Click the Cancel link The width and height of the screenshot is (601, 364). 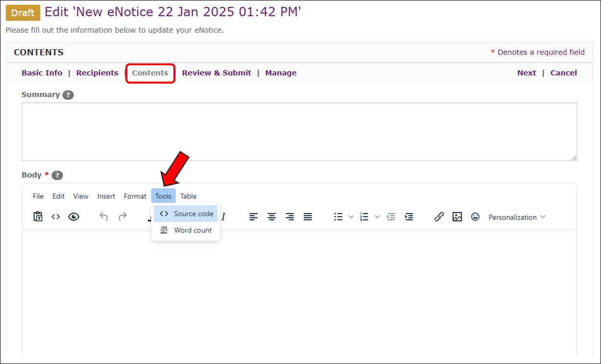point(564,73)
